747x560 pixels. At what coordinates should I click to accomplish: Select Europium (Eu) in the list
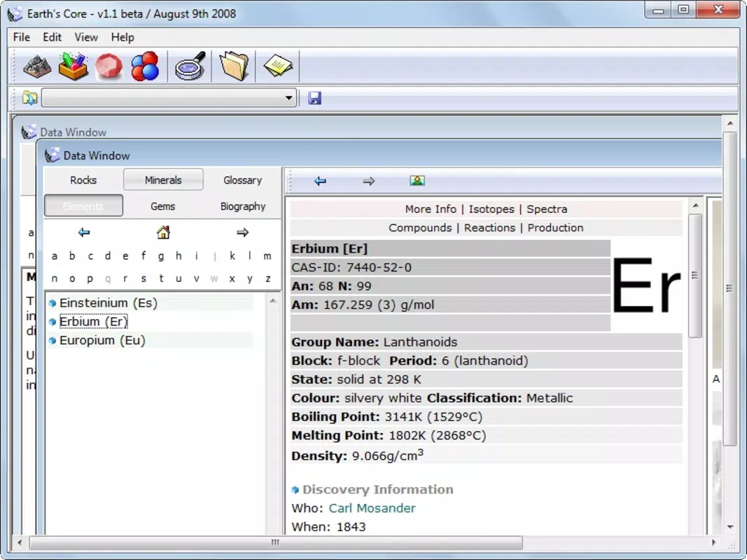click(x=102, y=340)
